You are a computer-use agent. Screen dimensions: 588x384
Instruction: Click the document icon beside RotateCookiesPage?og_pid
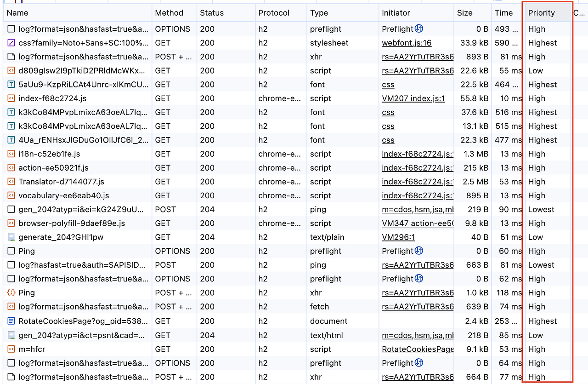tap(11, 321)
